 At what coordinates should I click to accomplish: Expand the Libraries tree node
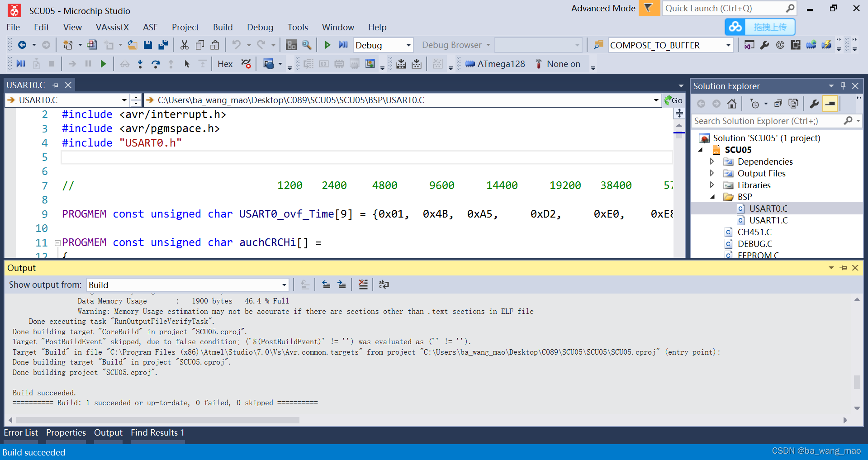(712, 185)
